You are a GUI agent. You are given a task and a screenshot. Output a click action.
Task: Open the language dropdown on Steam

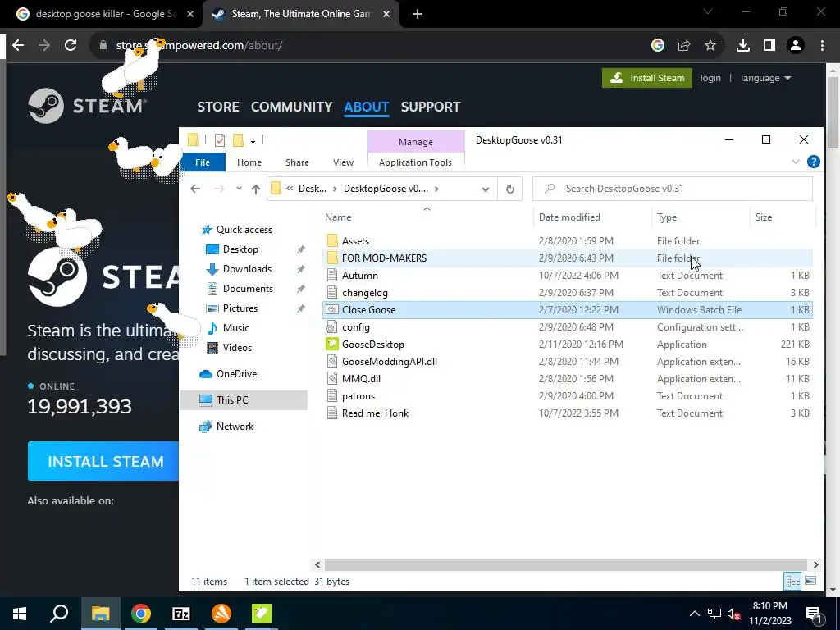point(765,78)
